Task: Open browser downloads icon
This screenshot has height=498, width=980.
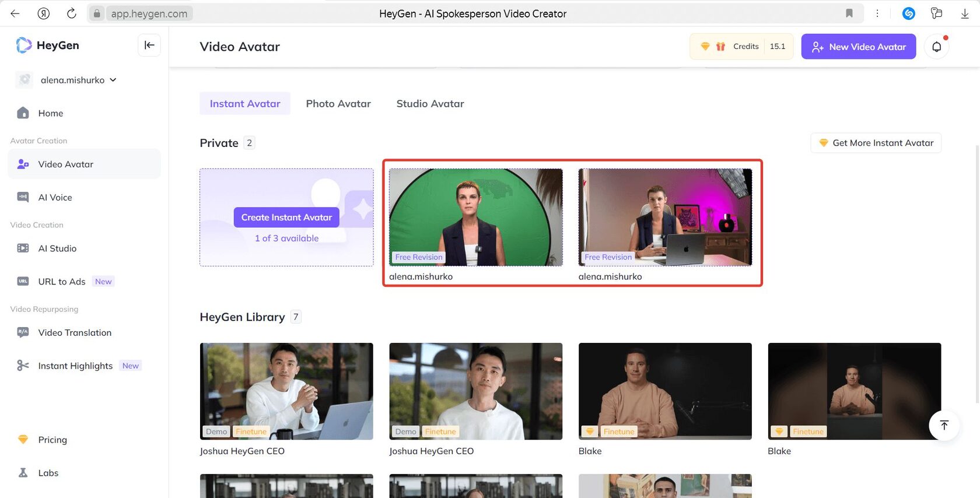Action: point(965,13)
